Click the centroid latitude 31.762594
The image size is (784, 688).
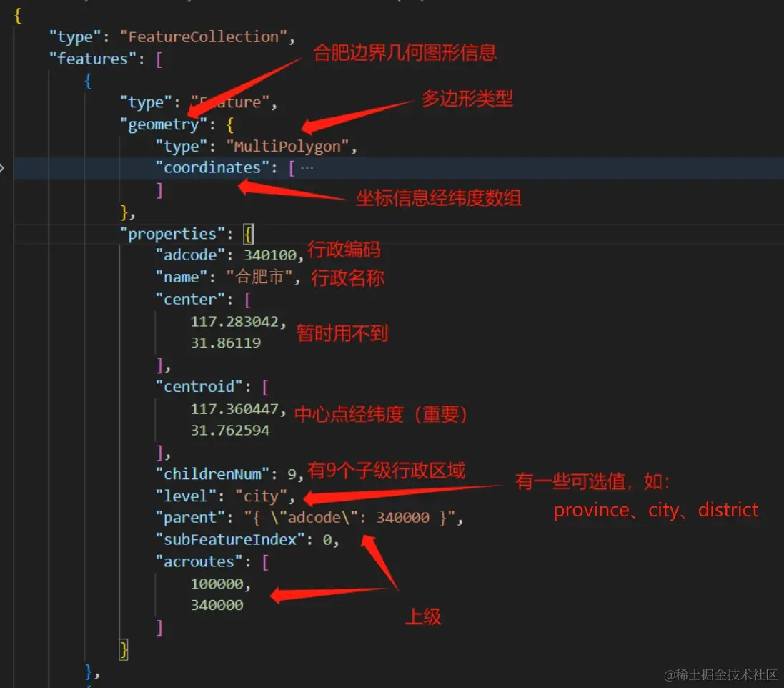[230, 431]
